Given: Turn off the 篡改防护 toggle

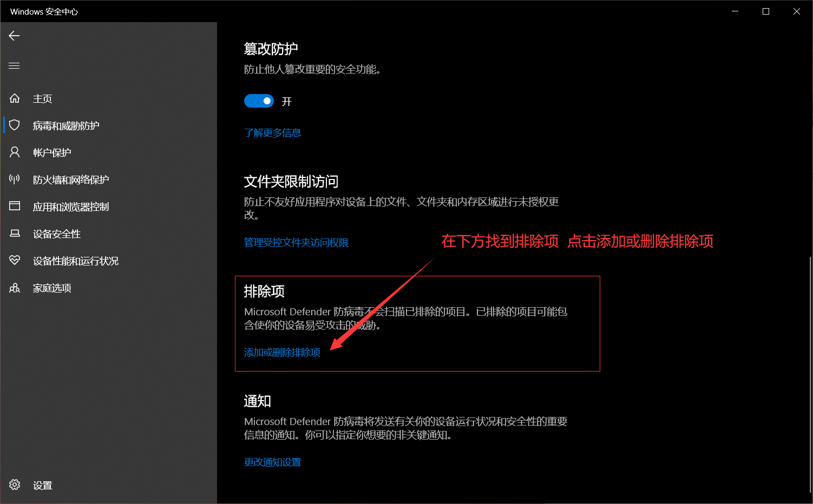Looking at the screenshot, I should click(x=259, y=101).
